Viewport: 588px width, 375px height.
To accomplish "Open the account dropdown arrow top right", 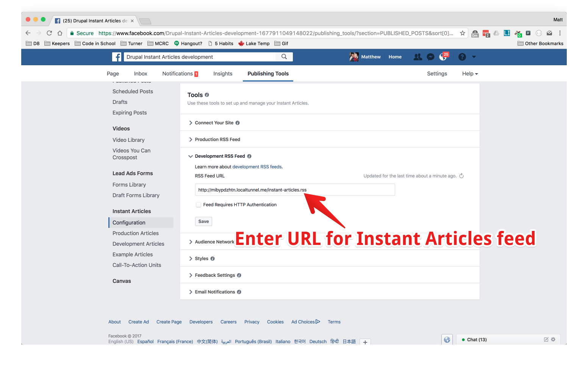I will 474,56.
